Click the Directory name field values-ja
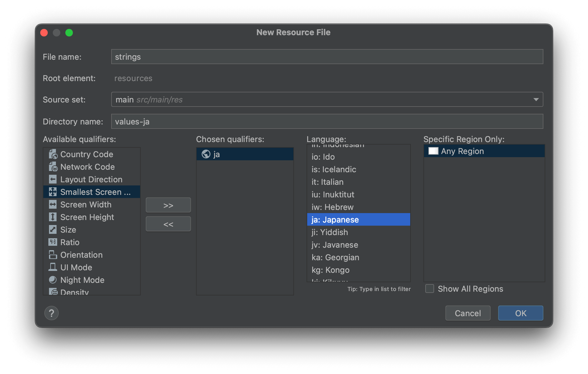 pos(327,122)
